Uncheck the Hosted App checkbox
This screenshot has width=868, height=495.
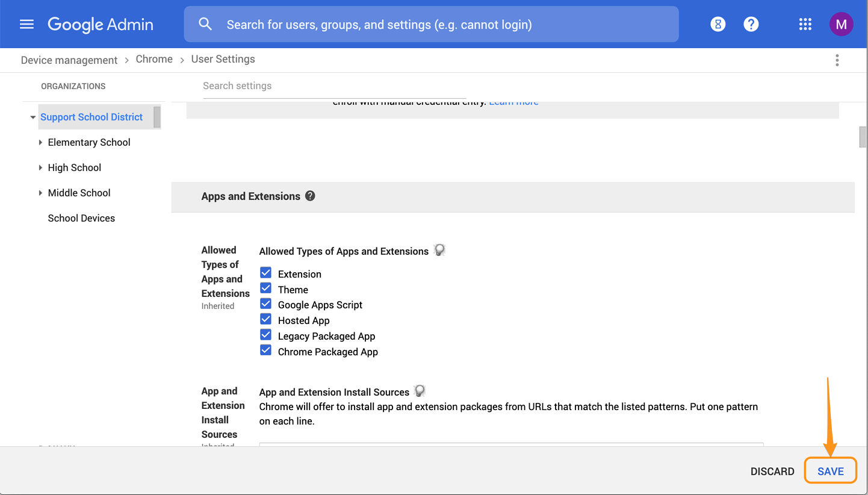tap(265, 319)
